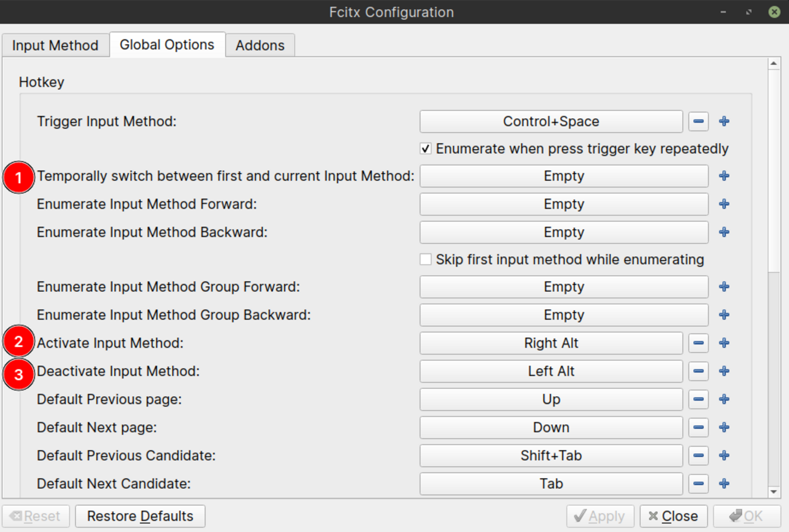Image resolution: width=789 pixels, height=532 pixels.
Task: Open the Addons tab
Action: [x=260, y=45]
